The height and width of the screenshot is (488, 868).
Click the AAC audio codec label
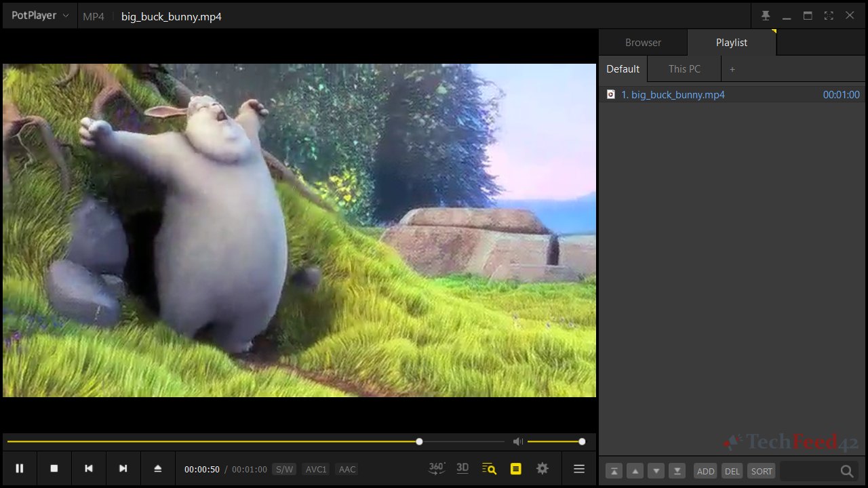coord(347,469)
